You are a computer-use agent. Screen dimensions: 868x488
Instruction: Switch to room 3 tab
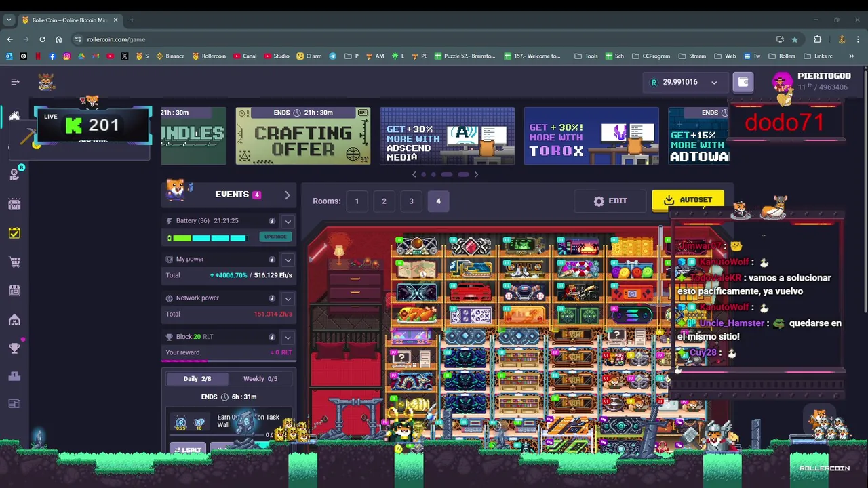pyautogui.click(x=411, y=201)
